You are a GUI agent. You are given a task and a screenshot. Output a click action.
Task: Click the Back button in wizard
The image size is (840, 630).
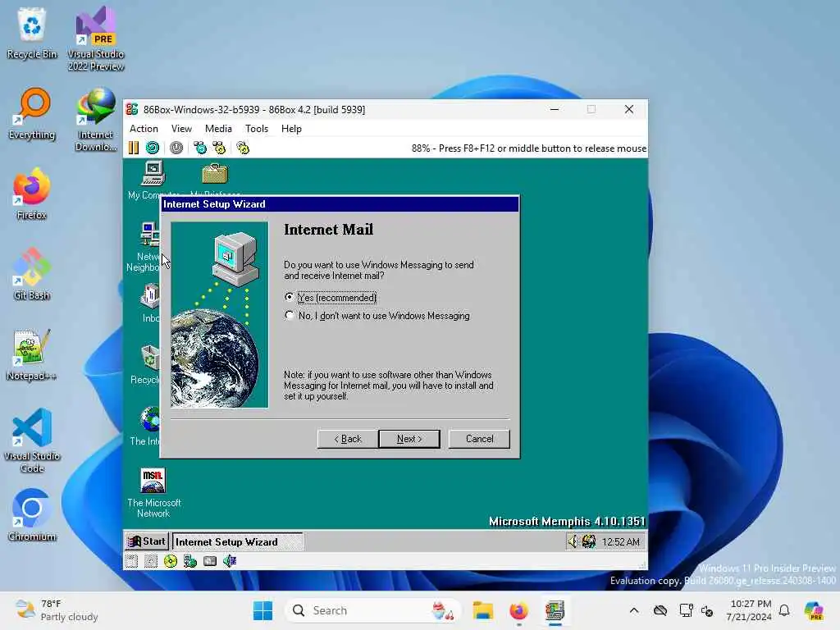click(x=348, y=439)
